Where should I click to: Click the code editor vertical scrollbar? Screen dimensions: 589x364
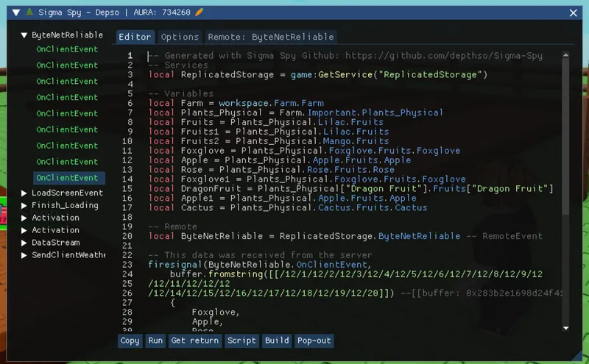[x=565, y=132]
